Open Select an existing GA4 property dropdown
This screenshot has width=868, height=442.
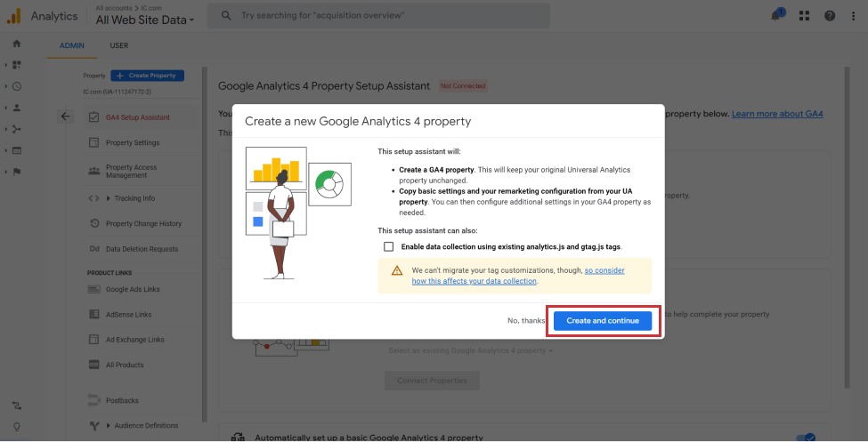point(471,350)
